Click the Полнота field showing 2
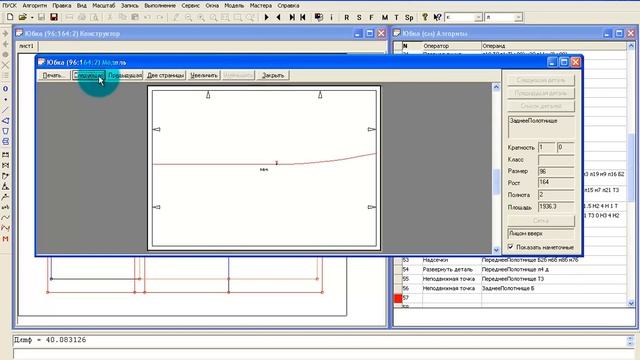640x360 pixels. (556, 195)
